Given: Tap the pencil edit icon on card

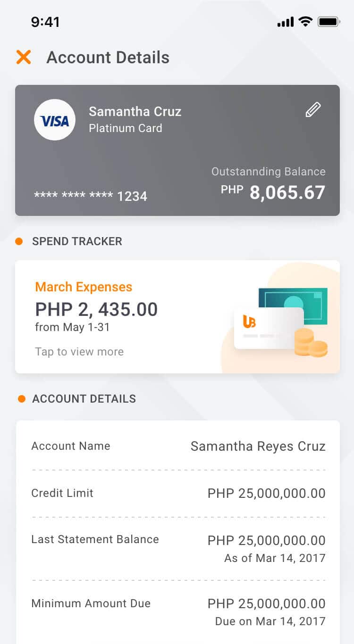Looking at the screenshot, I should (x=313, y=110).
